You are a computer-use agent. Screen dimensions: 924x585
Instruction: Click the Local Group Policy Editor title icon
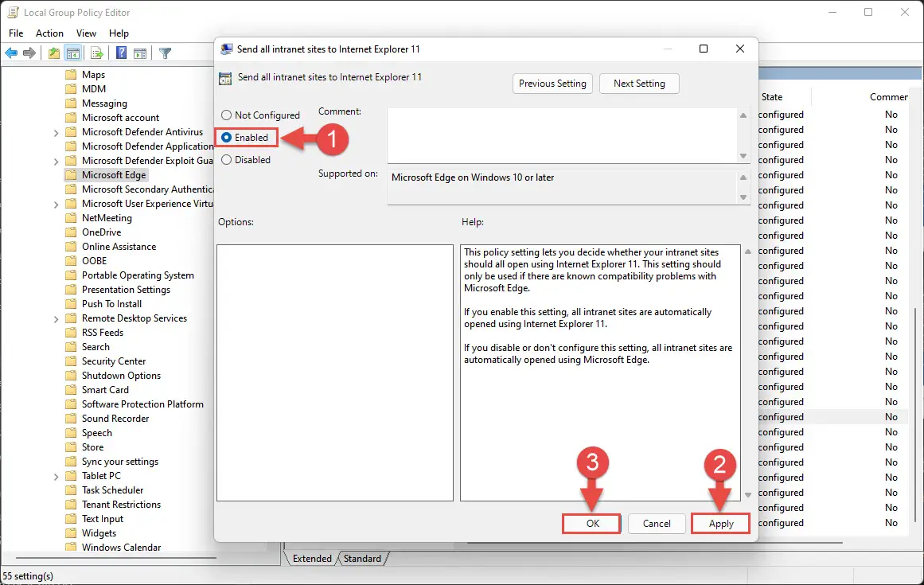(x=13, y=12)
